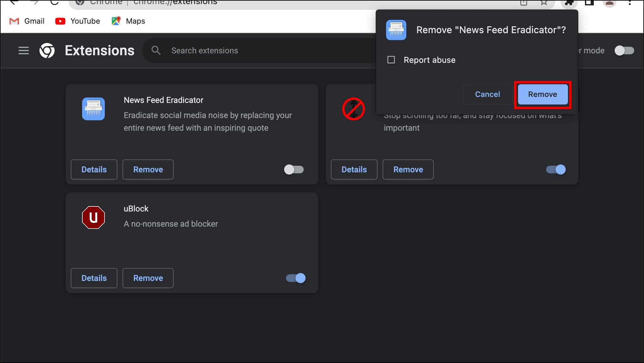Click Remove on the scroll-blocker extension
This screenshot has width=644, height=363.
coord(408,170)
